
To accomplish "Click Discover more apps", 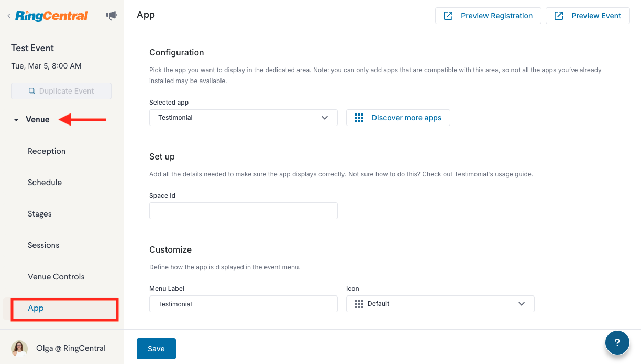I will tap(398, 118).
